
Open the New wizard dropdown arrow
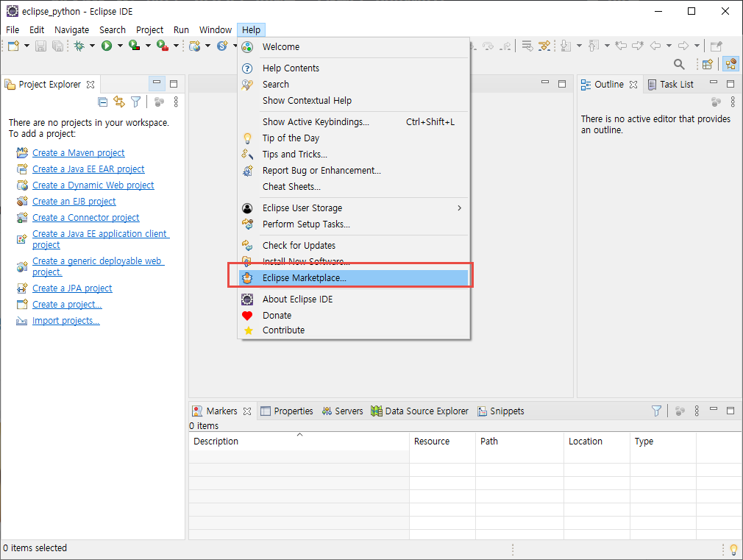[x=26, y=46]
